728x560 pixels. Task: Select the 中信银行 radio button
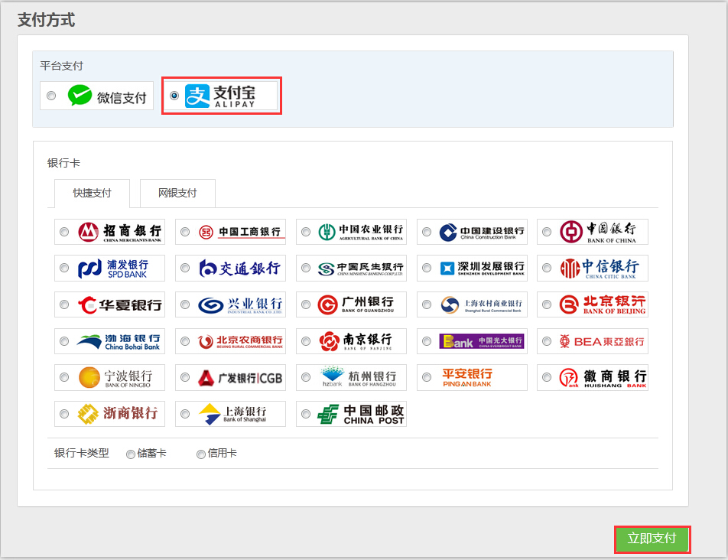coord(547,268)
